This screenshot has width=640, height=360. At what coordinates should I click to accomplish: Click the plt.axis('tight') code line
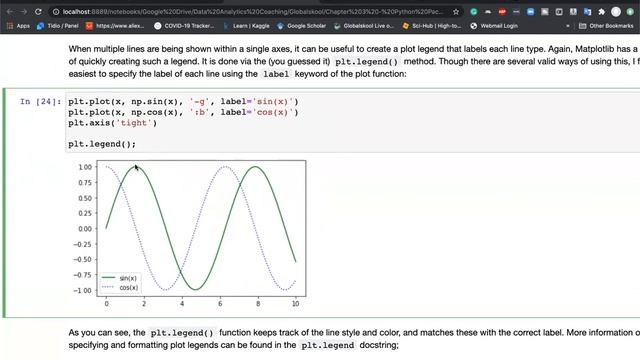pyautogui.click(x=112, y=123)
